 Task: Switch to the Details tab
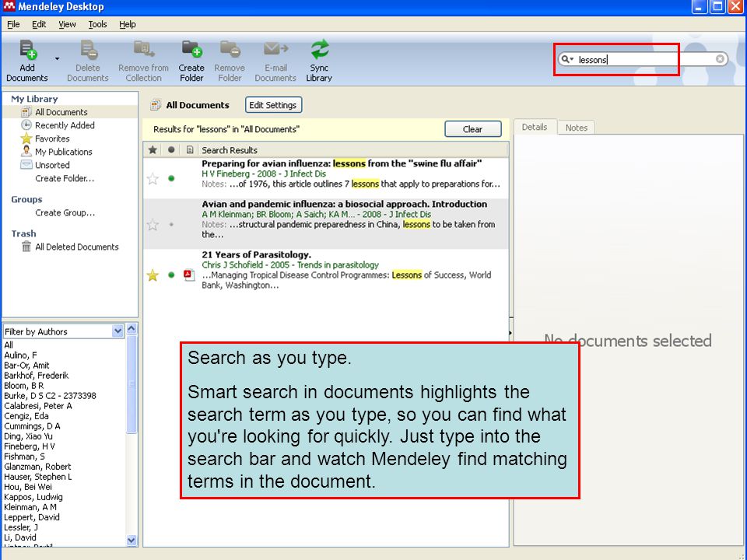coord(535,127)
